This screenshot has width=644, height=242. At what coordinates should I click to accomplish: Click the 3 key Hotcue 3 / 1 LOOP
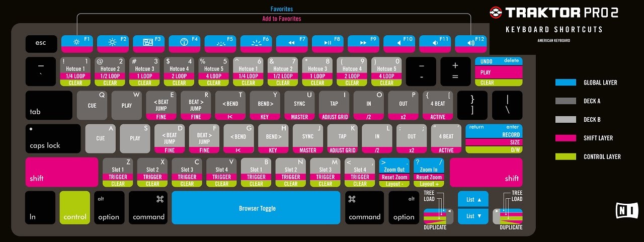(144, 71)
